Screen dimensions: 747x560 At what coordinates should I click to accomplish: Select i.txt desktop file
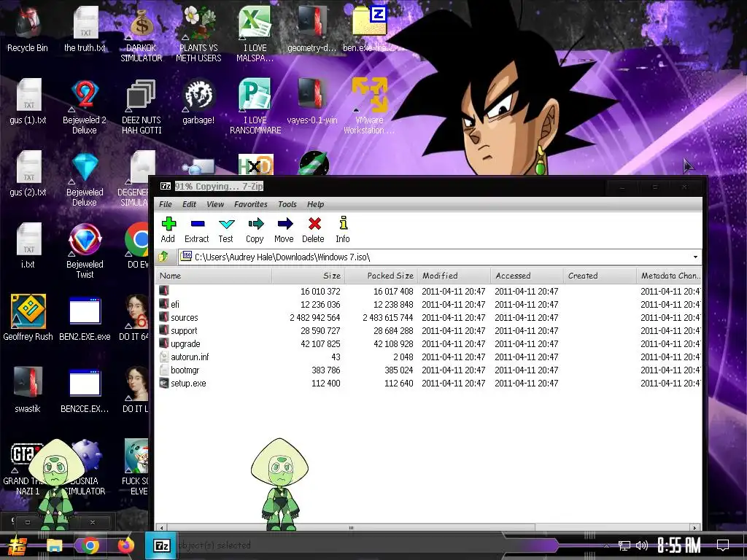pyautogui.click(x=28, y=246)
